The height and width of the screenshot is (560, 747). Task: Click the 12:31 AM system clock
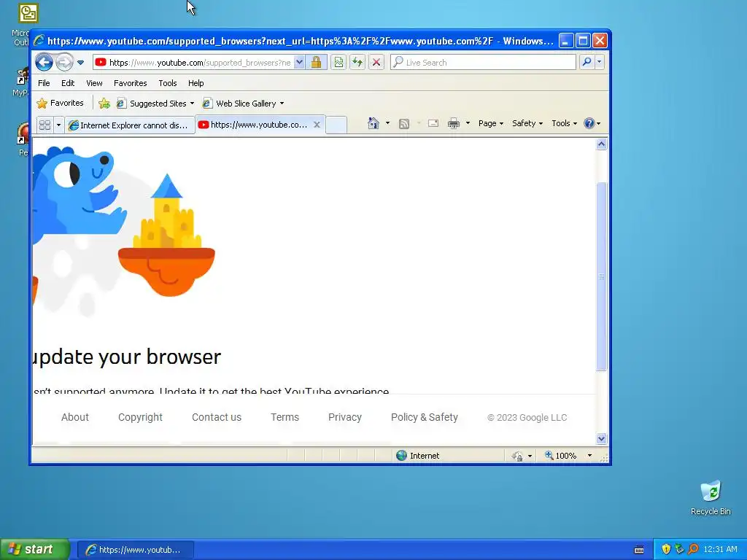click(x=720, y=549)
